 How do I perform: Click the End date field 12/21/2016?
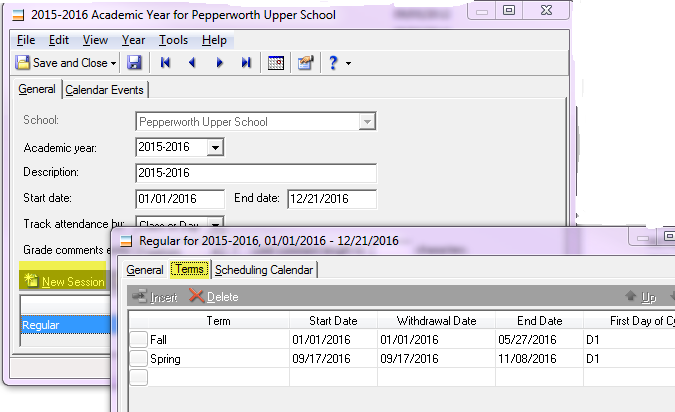332,199
